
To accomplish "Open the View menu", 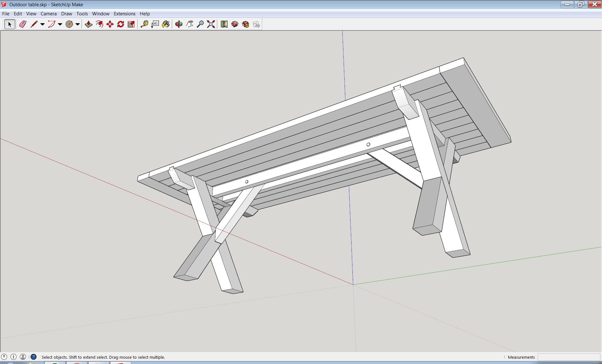I will pos(31,14).
